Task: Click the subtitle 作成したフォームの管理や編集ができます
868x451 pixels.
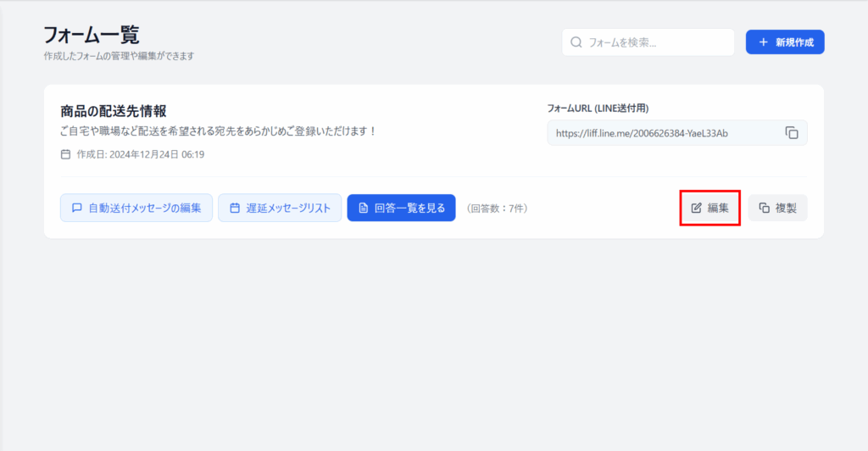Action: pos(119,56)
